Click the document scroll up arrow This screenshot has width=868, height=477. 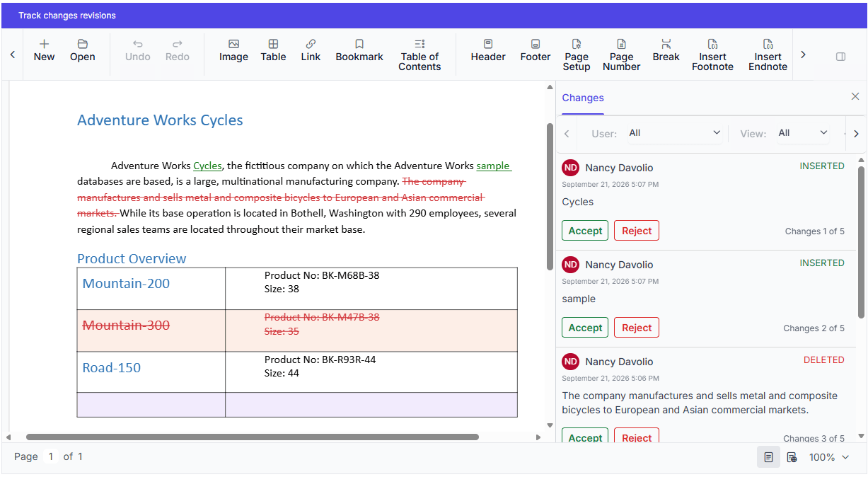click(550, 88)
